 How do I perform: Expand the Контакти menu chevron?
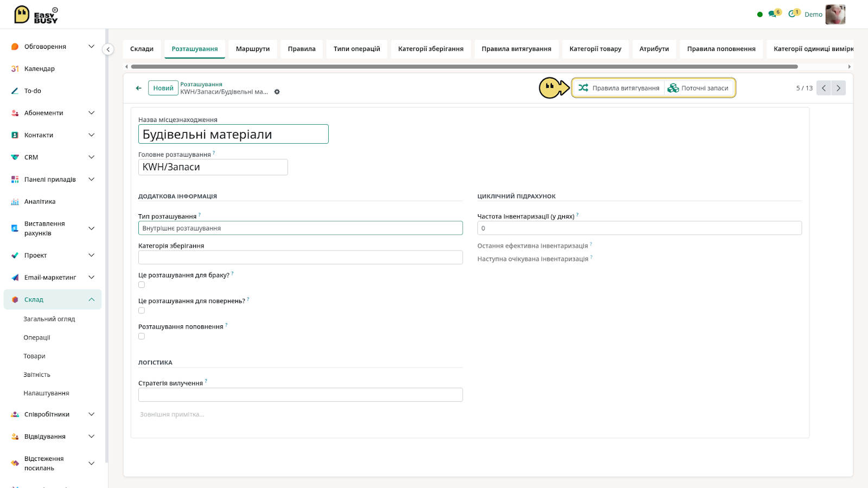(92, 135)
